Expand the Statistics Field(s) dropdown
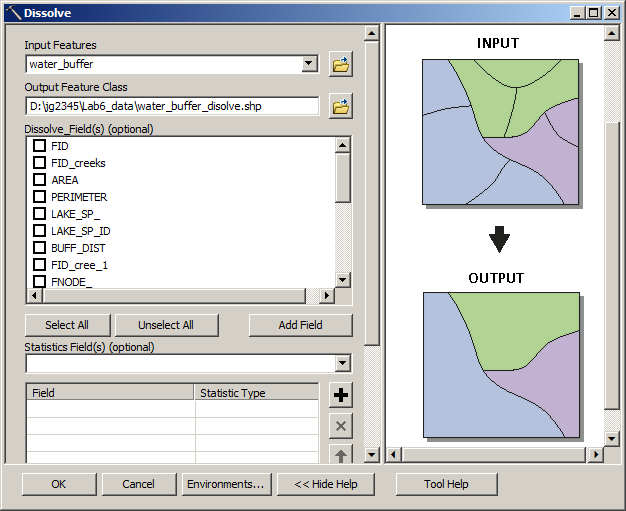626x511 pixels. (343, 364)
